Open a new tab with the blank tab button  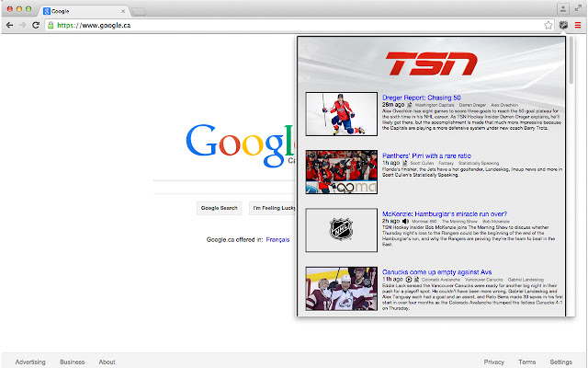pyautogui.click(x=139, y=12)
